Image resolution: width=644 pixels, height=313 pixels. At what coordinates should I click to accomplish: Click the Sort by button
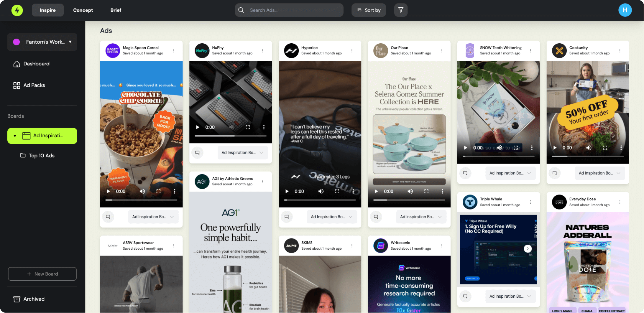click(x=369, y=10)
